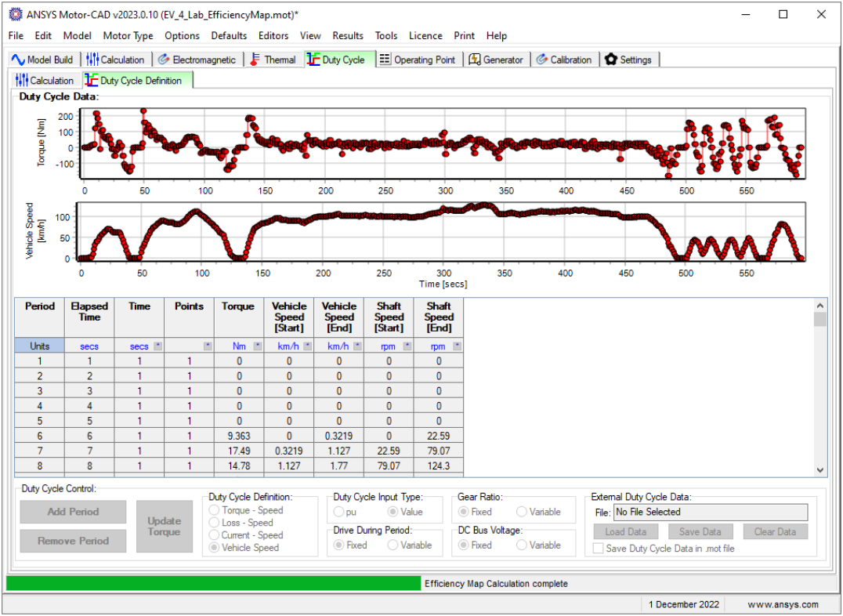Click the duty cycle file name field

coord(711,513)
